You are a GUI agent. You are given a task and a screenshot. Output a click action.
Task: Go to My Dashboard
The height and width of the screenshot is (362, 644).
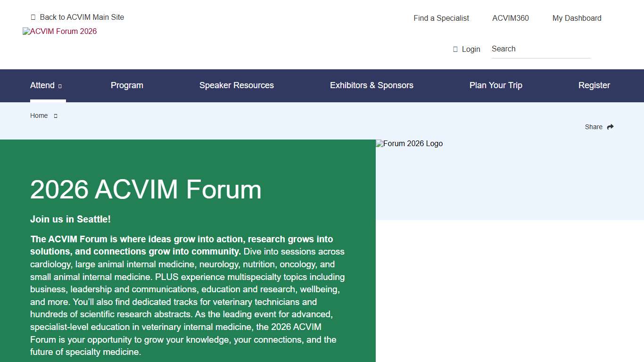577,18
